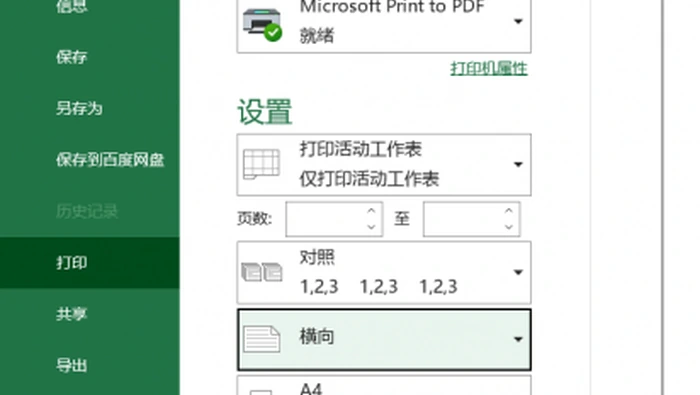Click the 仅打印活动工作表 description text
Viewport: 700px width, 395px height.
pos(369,179)
